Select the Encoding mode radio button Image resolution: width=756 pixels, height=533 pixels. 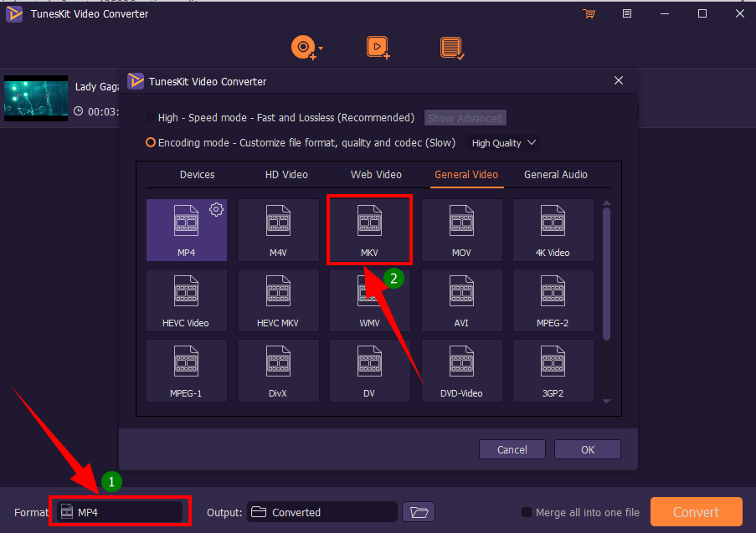tap(151, 142)
